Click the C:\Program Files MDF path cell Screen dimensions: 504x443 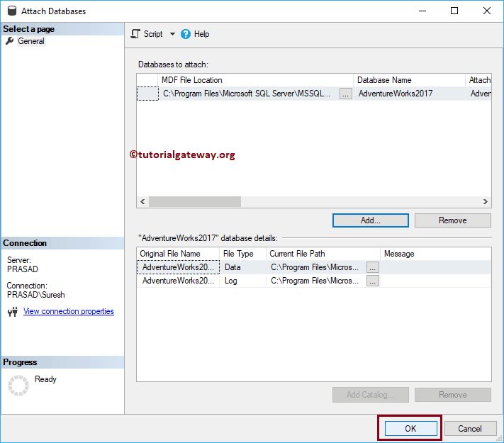[x=250, y=94]
